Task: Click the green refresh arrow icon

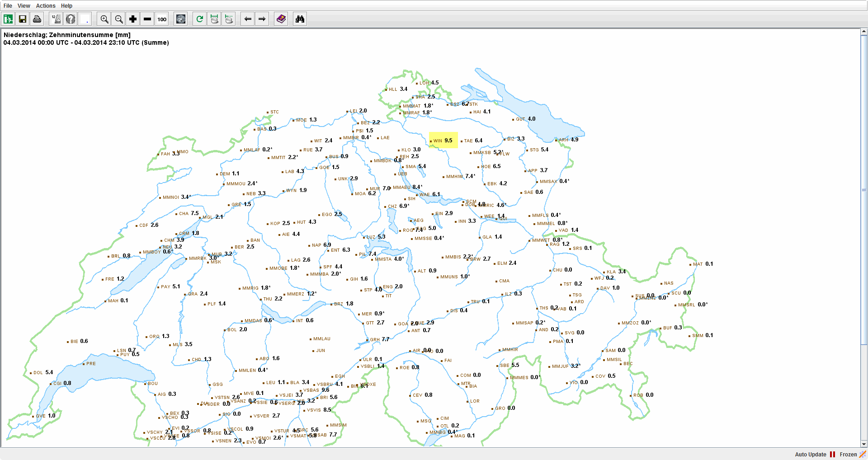Action: pos(200,19)
